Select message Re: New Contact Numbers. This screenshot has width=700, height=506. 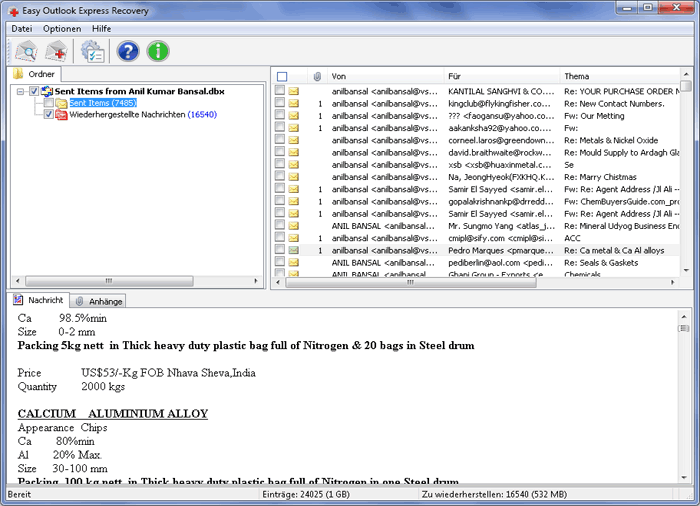(x=614, y=104)
